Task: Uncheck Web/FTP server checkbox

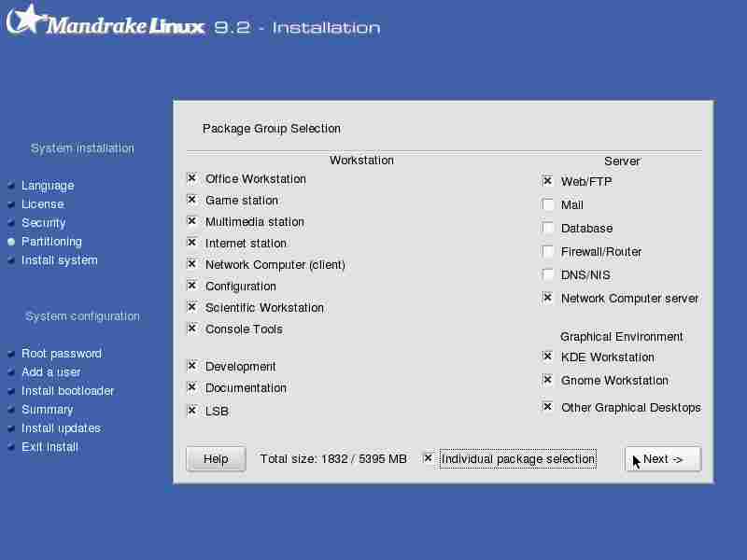Action: [x=548, y=181]
